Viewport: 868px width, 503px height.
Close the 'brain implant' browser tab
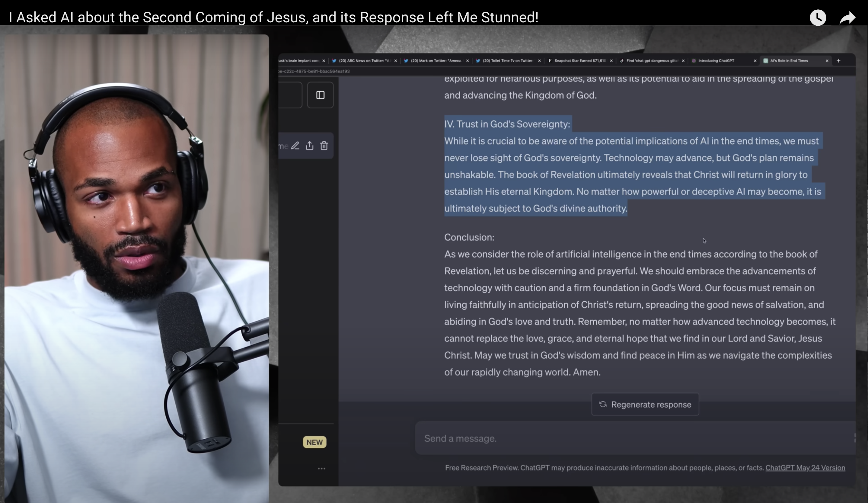(x=324, y=61)
